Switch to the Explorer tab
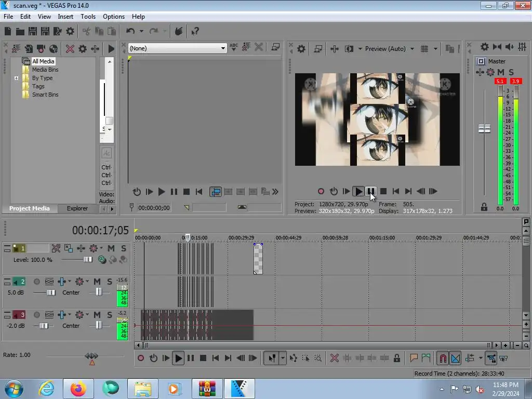This screenshot has width=532, height=399. click(x=77, y=208)
